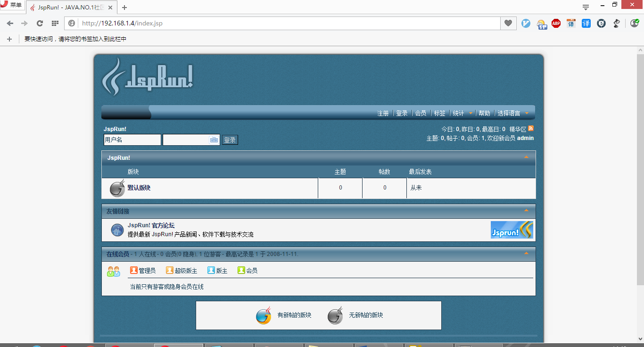The height and width of the screenshot is (347, 644).
Task: Click the address bar URL field
Action: coord(289,23)
